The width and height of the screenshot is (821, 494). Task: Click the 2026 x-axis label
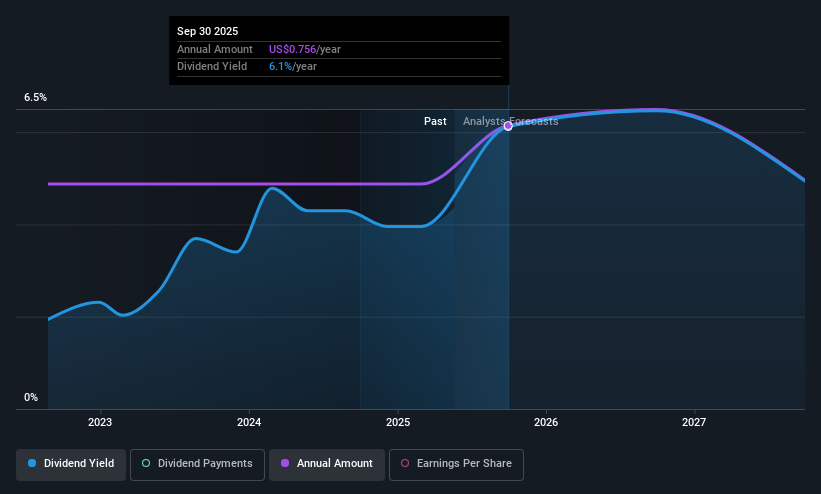click(546, 422)
